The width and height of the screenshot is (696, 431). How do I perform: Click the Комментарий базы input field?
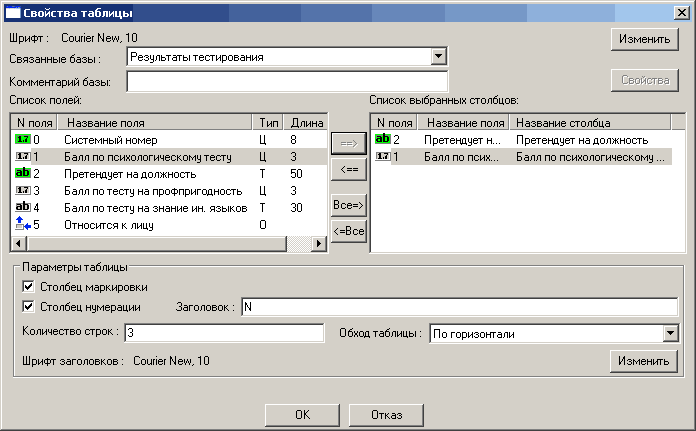[287, 82]
